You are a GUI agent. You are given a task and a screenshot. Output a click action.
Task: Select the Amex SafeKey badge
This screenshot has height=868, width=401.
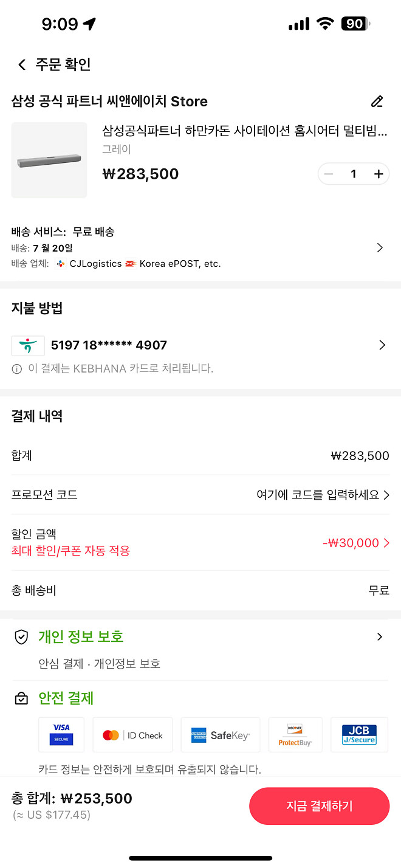pos(220,734)
